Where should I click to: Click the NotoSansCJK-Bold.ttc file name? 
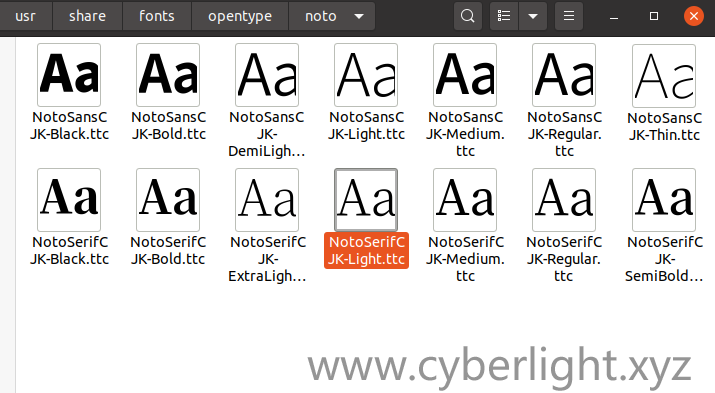click(168, 126)
